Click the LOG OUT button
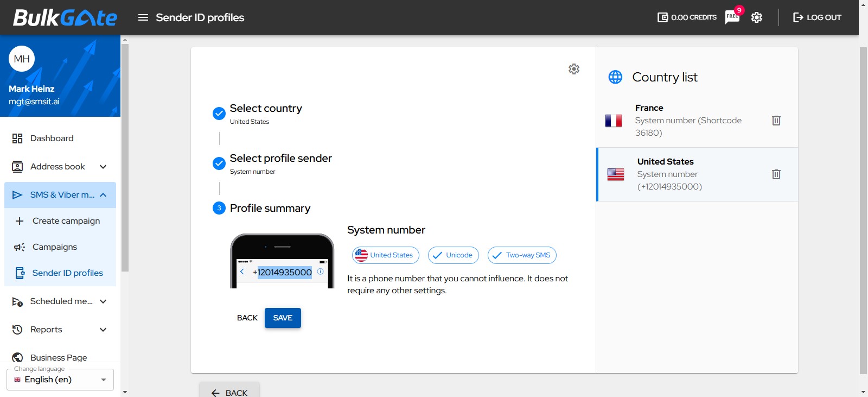Screen dimensions: 868x397 click(817, 17)
